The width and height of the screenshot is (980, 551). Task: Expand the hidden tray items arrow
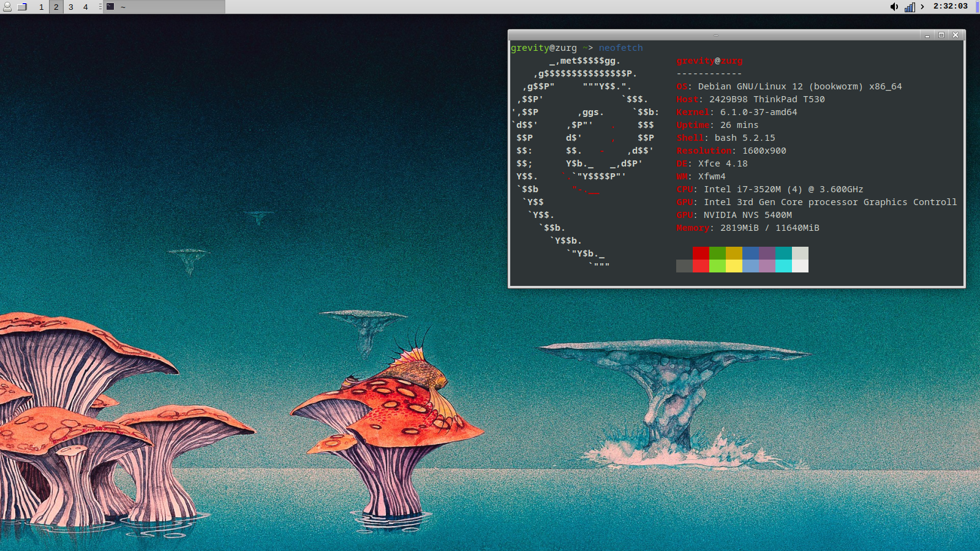(x=922, y=7)
